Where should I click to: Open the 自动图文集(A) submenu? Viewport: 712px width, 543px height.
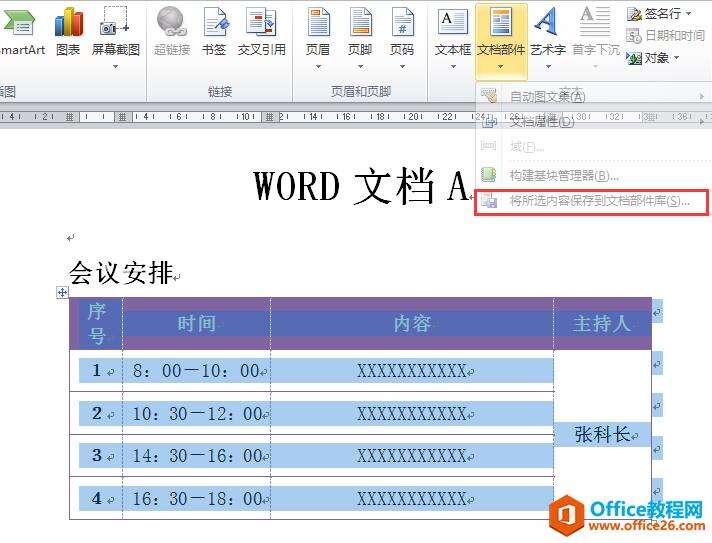[x=593, y=96]
